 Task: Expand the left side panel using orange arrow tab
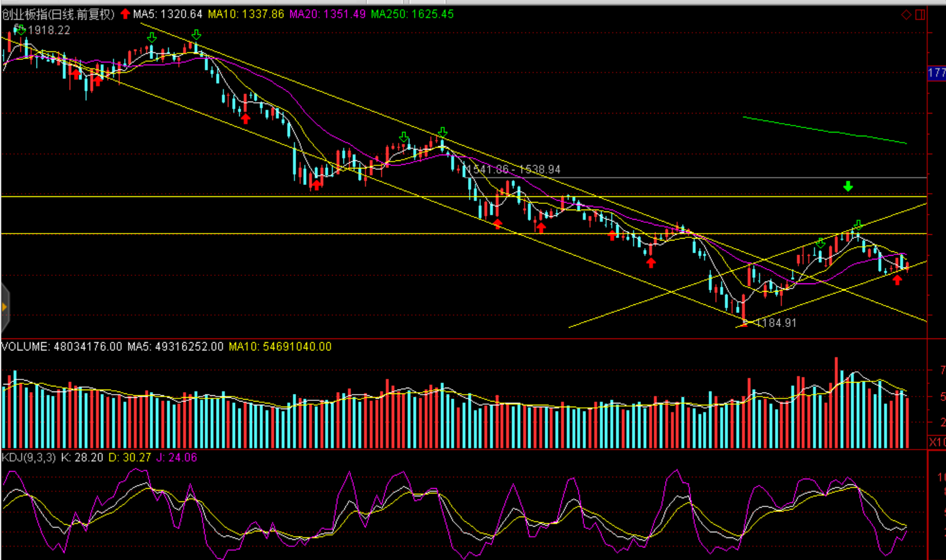pyautogui.click(x=4, y=307)
